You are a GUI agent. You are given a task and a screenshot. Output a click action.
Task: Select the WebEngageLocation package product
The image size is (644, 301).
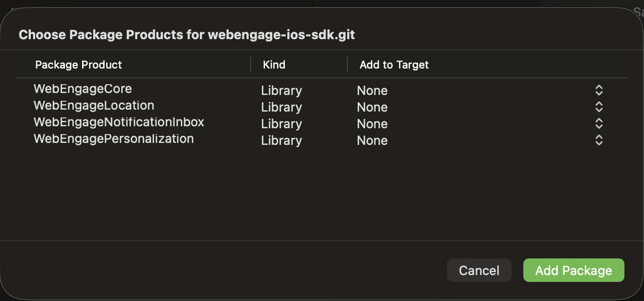coord(94,106)
